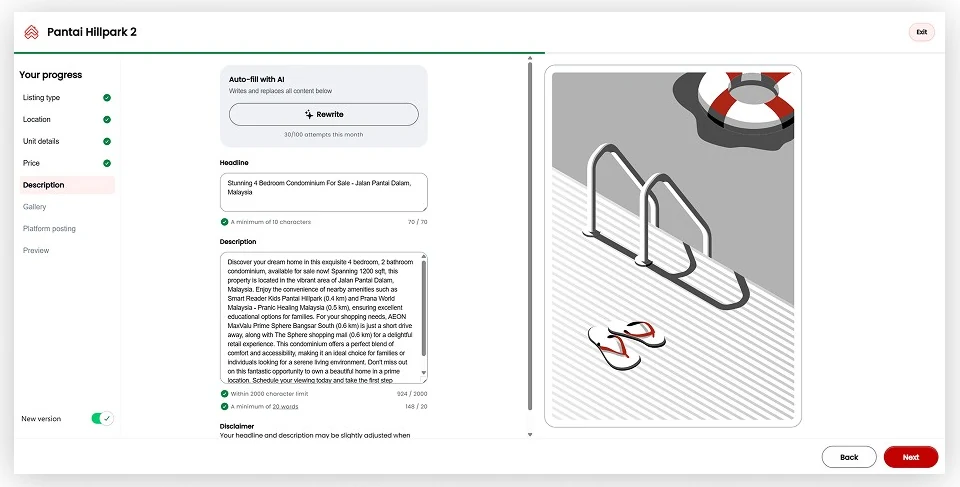Click the '70 / 70' headline counter
This screenshot has width=960, height=487.
coord(418,222)
